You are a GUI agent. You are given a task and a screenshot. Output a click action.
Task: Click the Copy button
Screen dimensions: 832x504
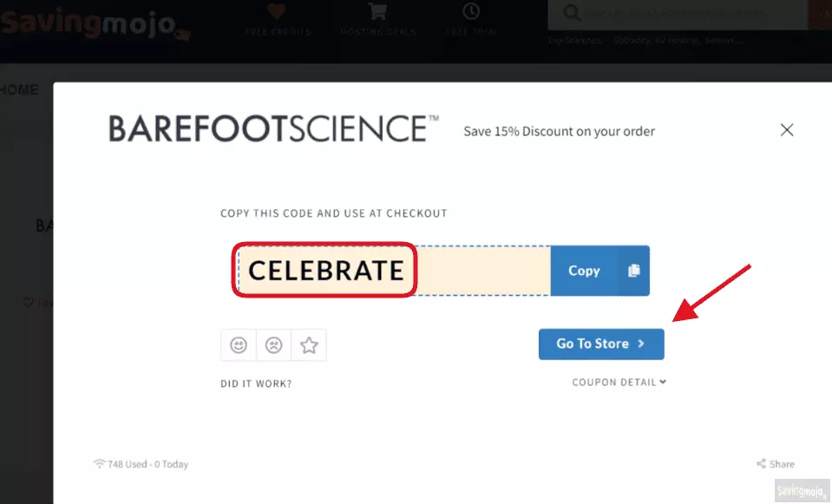(x=600, y=271)
